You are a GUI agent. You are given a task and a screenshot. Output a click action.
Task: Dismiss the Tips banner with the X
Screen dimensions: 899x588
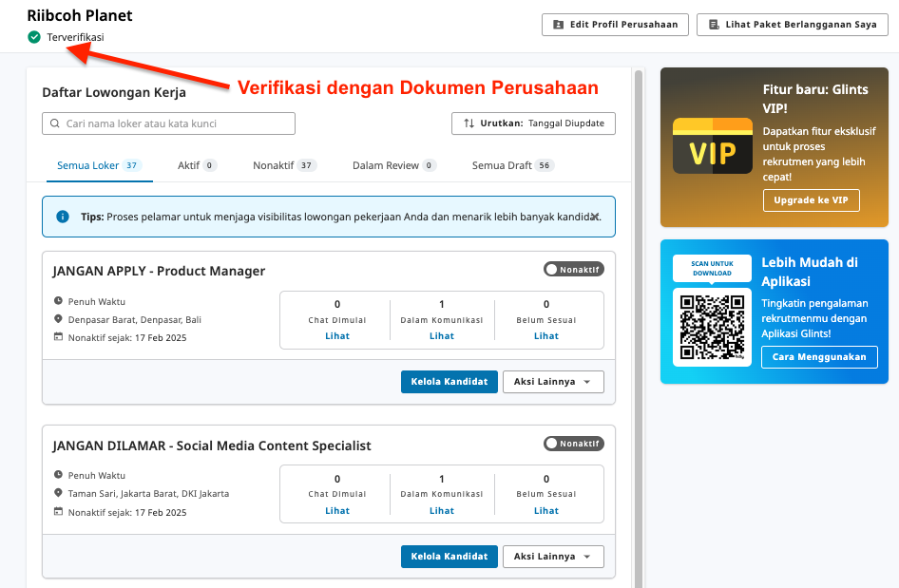pyautogui.click(x=596, y=217)
